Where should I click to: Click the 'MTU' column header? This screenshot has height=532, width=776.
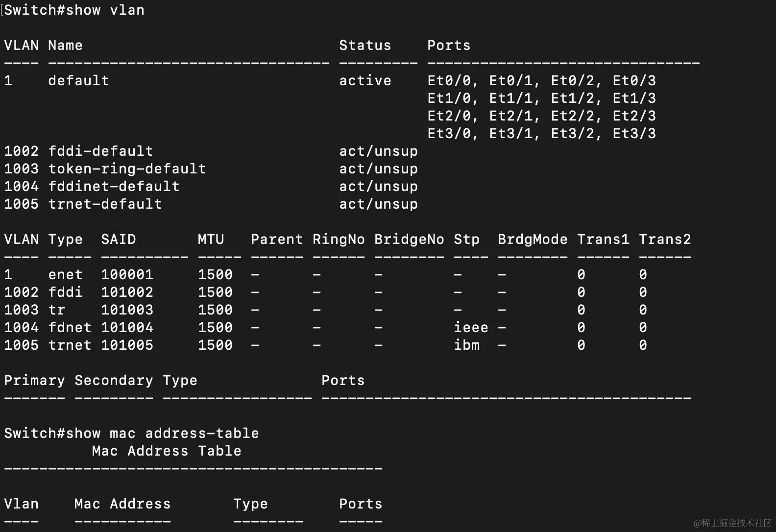[x=211, y=240]
